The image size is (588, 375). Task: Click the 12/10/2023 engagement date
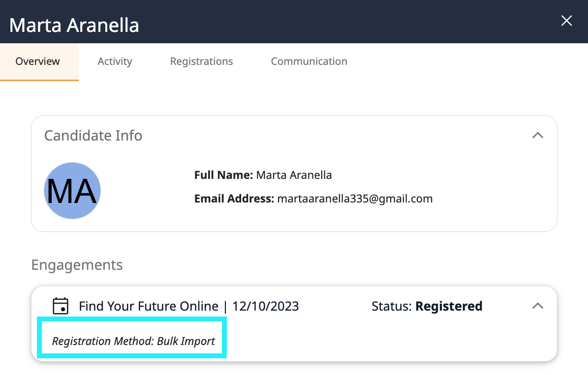pos(266,306)
